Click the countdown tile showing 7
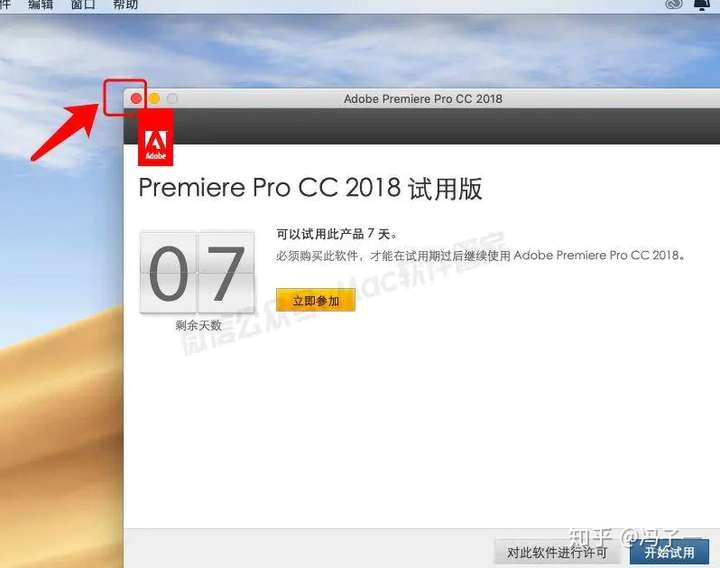The image size is (720, 568). (x=226, y=273)
